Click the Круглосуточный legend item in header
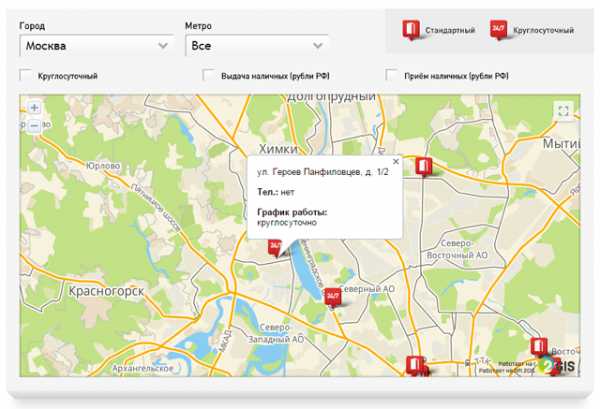The height and width of the screenshot is (409, 600). click(531, 30)
